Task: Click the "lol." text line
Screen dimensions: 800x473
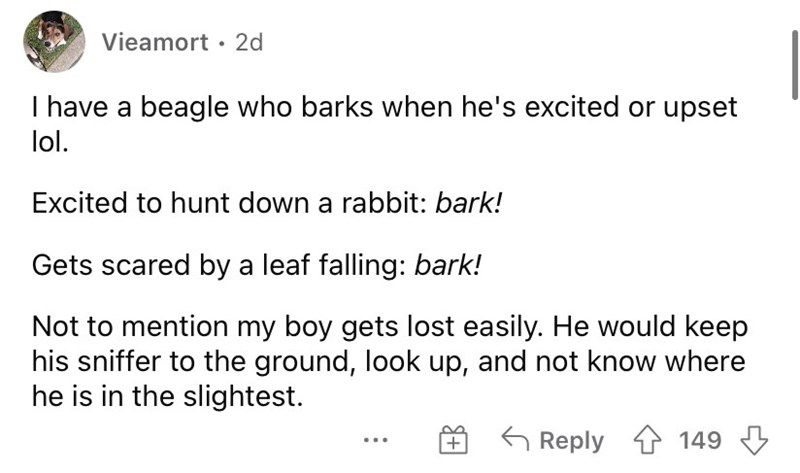Action: pos(50,143)
